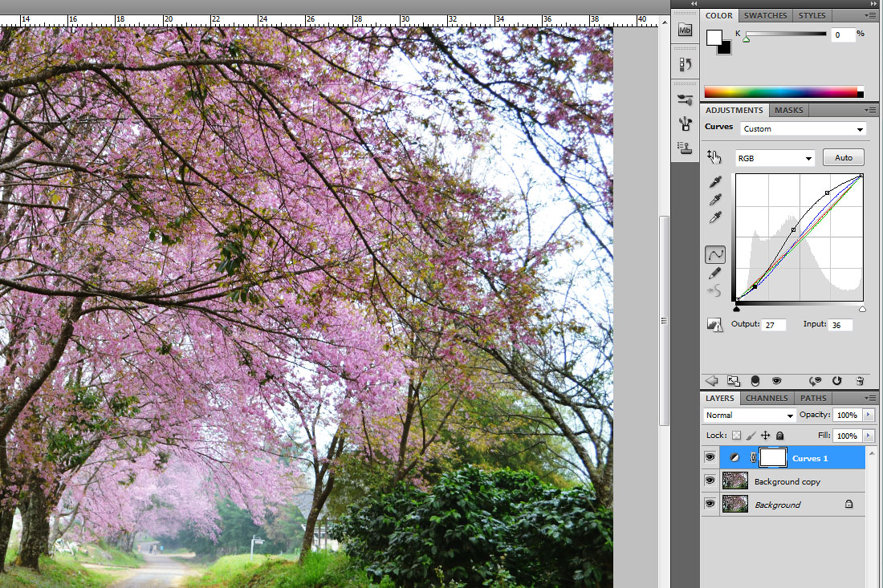This screenshot has height=588, width=883.
Task: Hide the Background copy layer
Action: [x=710, y=481]
